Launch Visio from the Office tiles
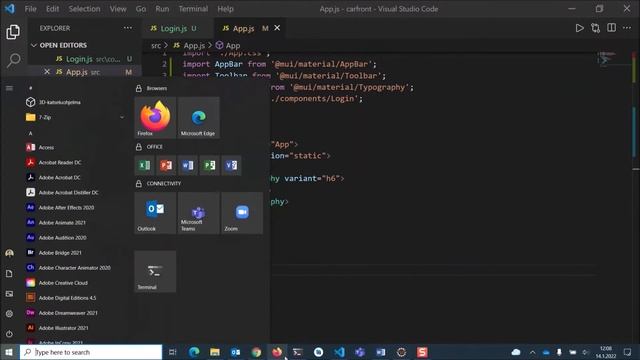The width and height of the screenshot is (640, 360). point(231,165)
